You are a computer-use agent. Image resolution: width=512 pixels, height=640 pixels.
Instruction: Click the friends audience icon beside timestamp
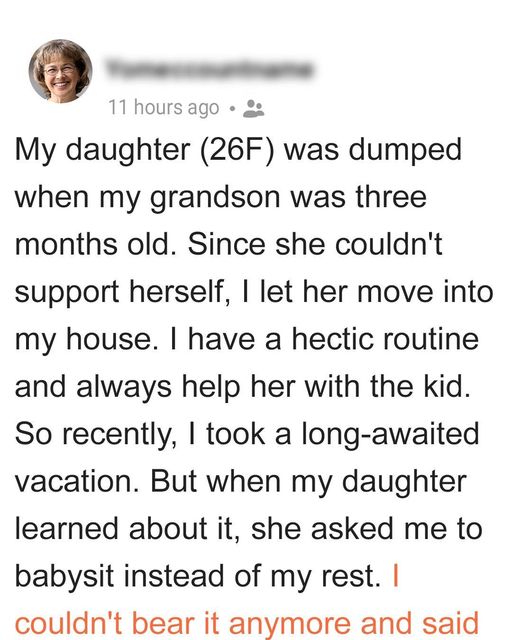point(254,109)
